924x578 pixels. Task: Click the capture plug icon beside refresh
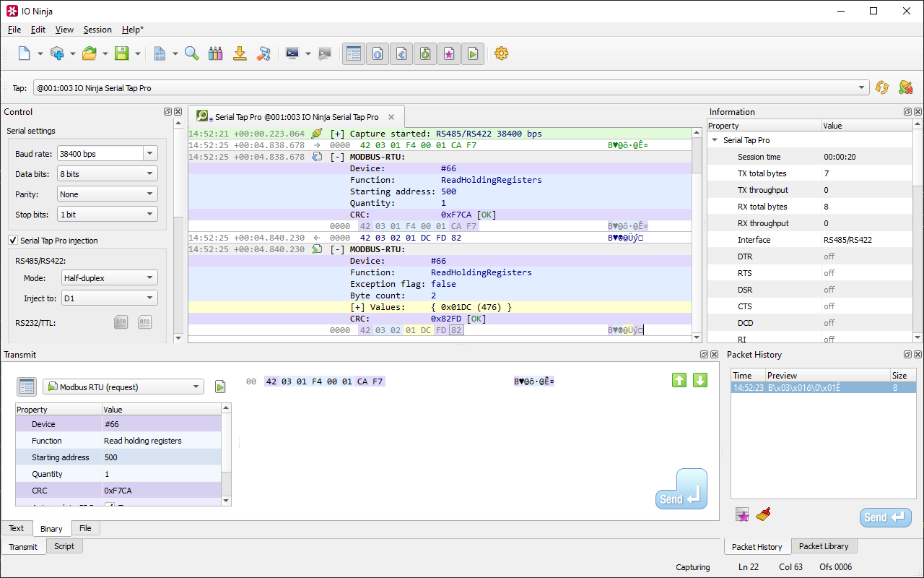905,87
